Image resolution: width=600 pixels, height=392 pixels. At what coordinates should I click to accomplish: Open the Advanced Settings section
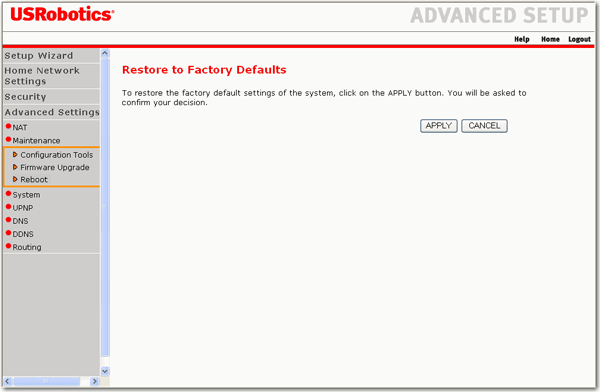click(x=52, y=112)
